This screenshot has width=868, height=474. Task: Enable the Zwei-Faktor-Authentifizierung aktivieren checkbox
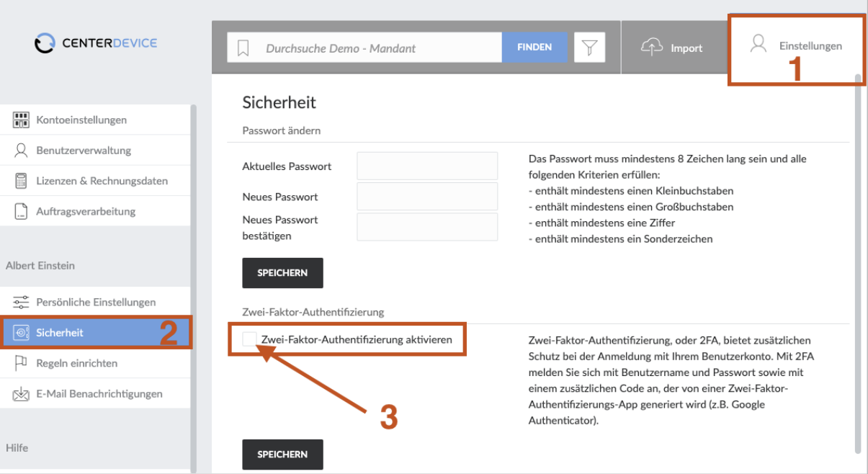[x=249, y=339]
